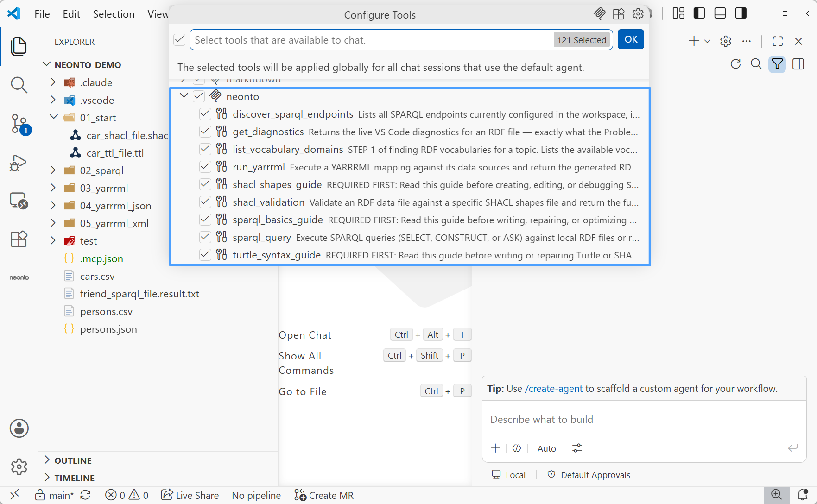Open Remote Explorer view

(19, 201)
